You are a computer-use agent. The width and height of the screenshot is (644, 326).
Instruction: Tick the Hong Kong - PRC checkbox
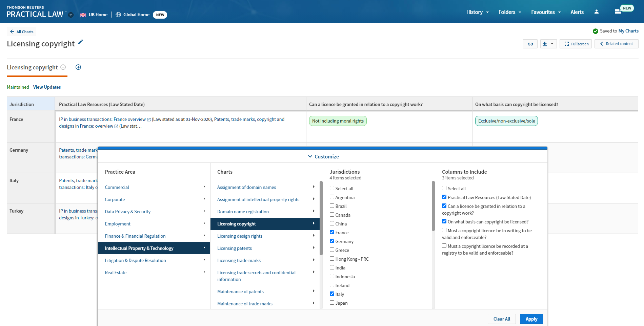point(332,259)
